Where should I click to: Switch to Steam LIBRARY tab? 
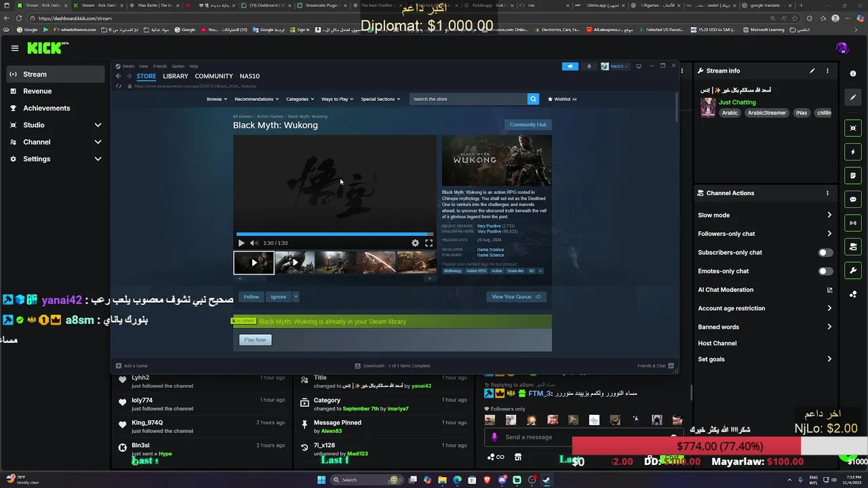coord(175,76)
